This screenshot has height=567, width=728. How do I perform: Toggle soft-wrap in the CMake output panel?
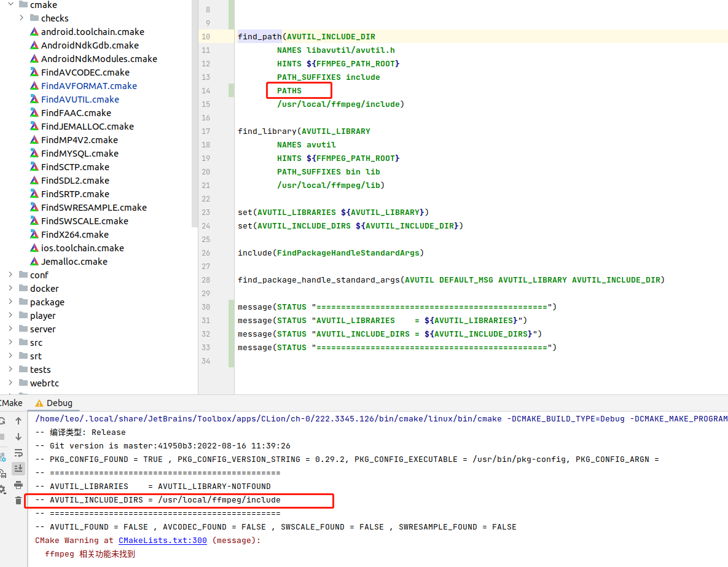[18, 453]
